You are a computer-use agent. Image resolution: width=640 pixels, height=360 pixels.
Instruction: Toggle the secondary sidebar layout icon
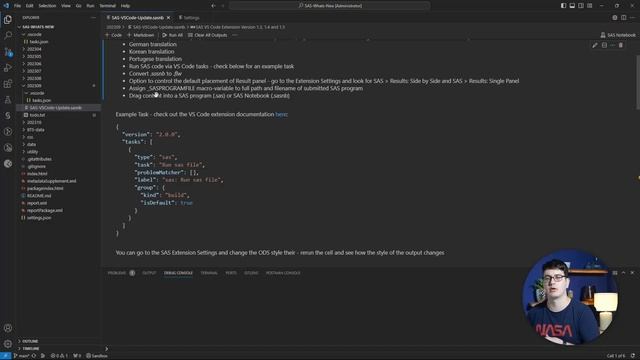click(581, 6)
